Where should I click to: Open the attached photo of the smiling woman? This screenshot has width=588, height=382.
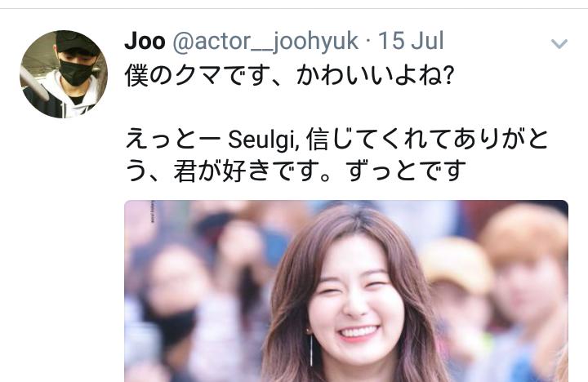346,291
